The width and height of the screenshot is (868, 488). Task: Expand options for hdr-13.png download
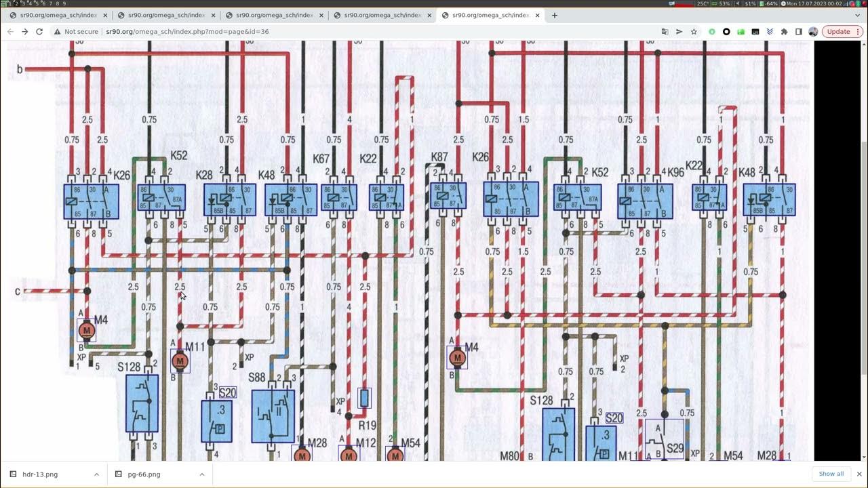(x=96, y=474)
